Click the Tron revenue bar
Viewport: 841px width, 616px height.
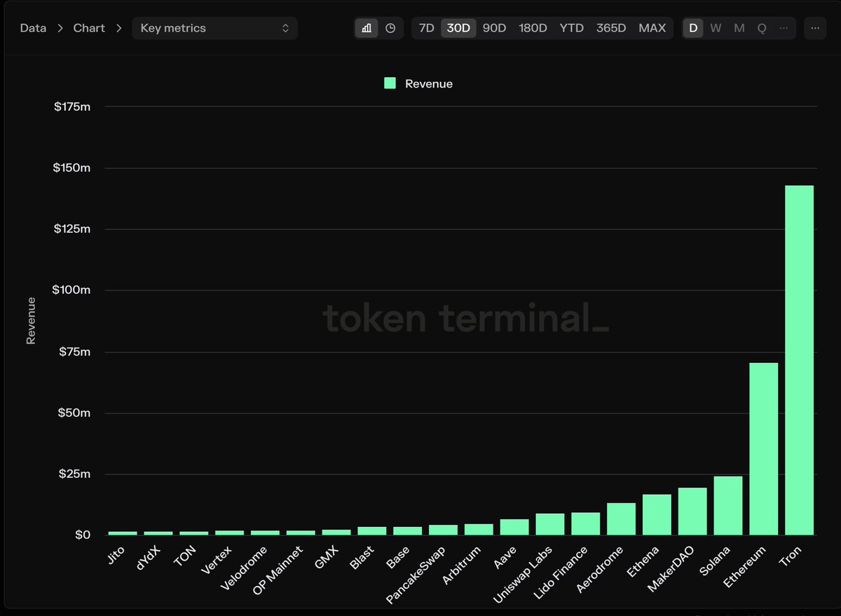pos(800,360)
